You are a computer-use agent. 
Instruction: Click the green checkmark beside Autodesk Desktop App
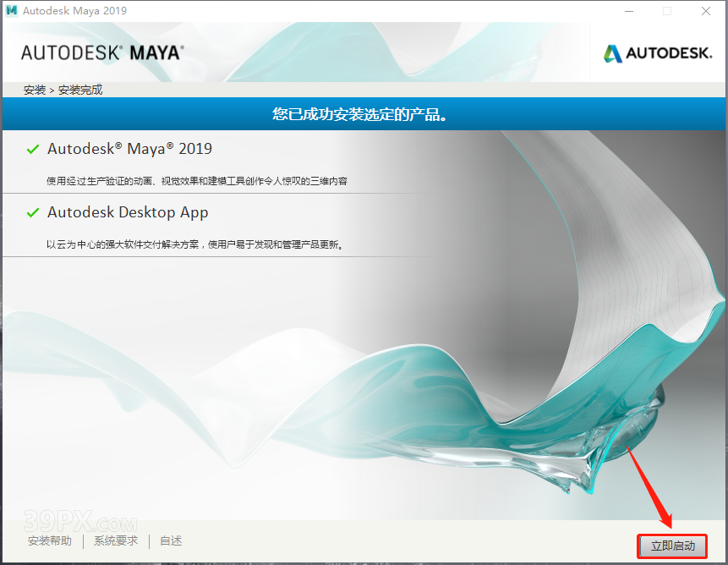pos(32,213)
